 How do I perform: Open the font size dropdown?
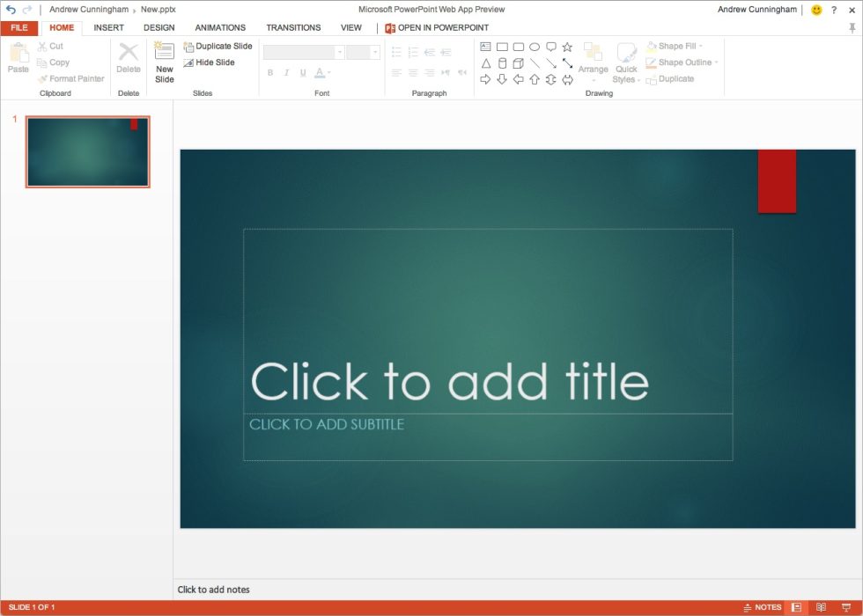(376, 51)
